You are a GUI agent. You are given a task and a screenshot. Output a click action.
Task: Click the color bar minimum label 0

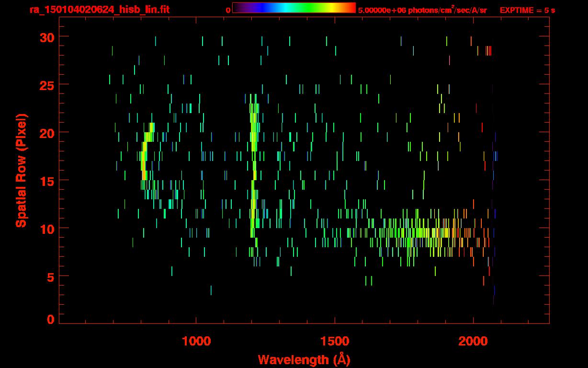pyautogui.click(x=228, y=10)
